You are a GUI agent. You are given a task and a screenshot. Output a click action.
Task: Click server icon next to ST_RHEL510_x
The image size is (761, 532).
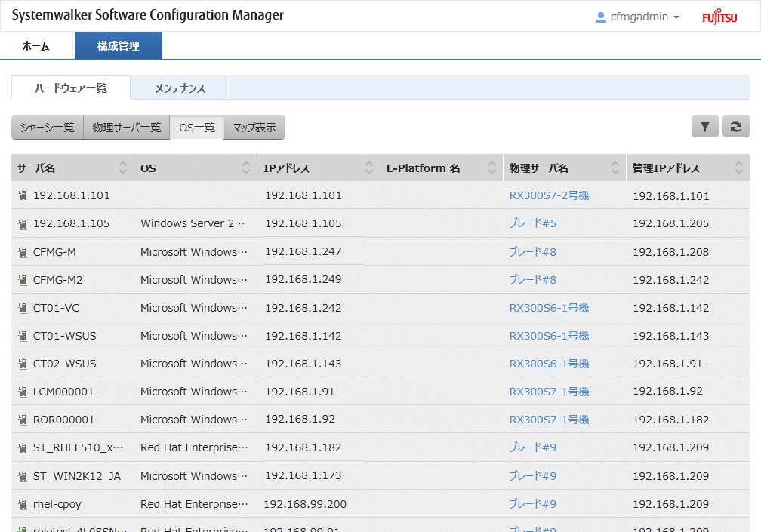23,447
